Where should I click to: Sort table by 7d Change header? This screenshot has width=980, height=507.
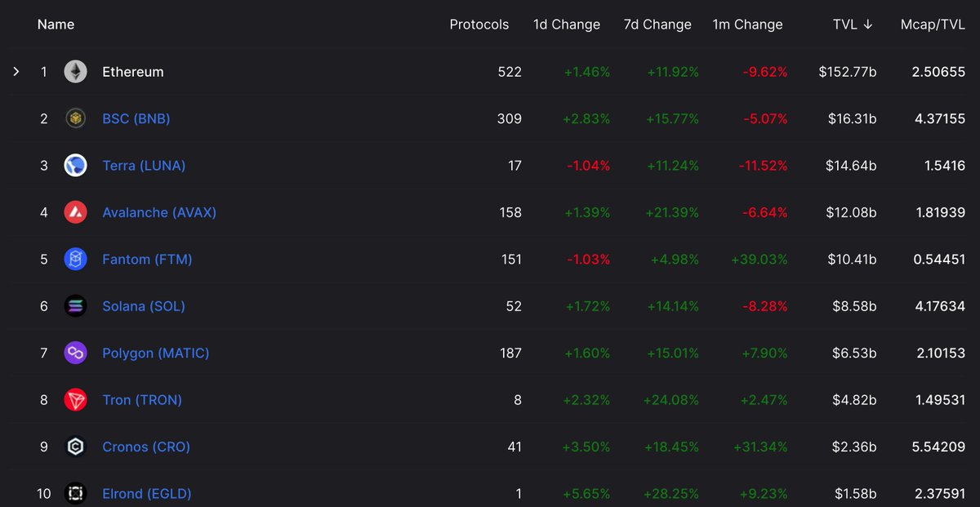(x=657, y=24)
